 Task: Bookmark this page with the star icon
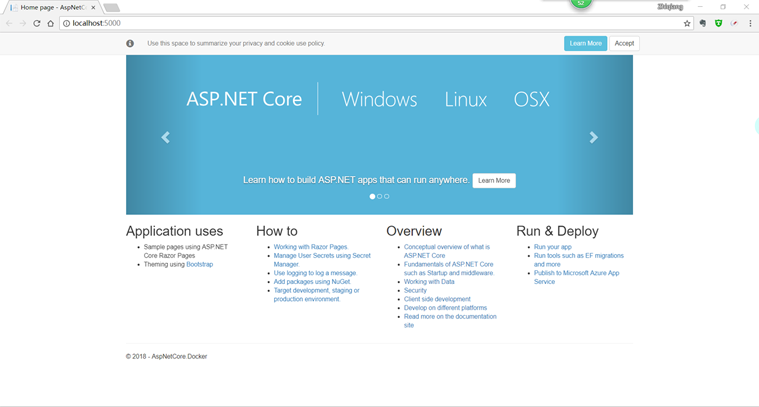[687, 23]
